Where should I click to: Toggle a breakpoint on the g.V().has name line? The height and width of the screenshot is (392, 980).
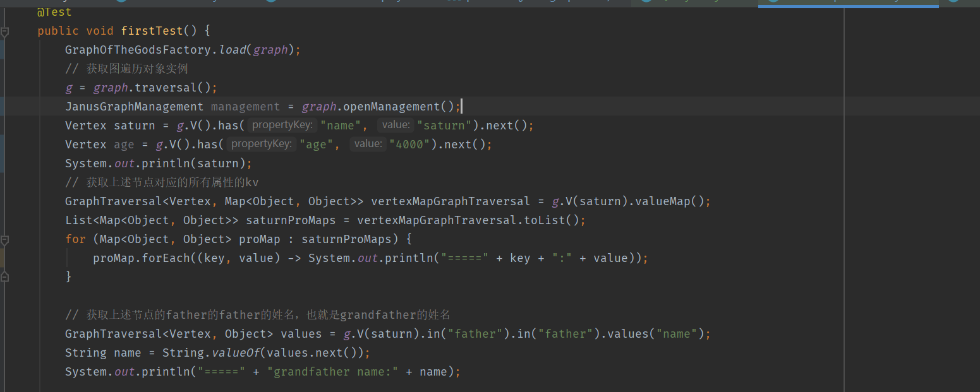[x=19, y=125]
